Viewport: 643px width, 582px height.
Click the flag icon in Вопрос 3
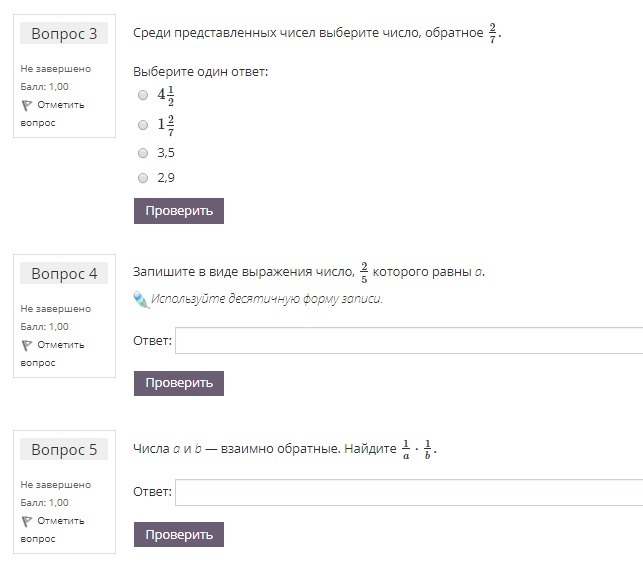[x=26, y=105]
